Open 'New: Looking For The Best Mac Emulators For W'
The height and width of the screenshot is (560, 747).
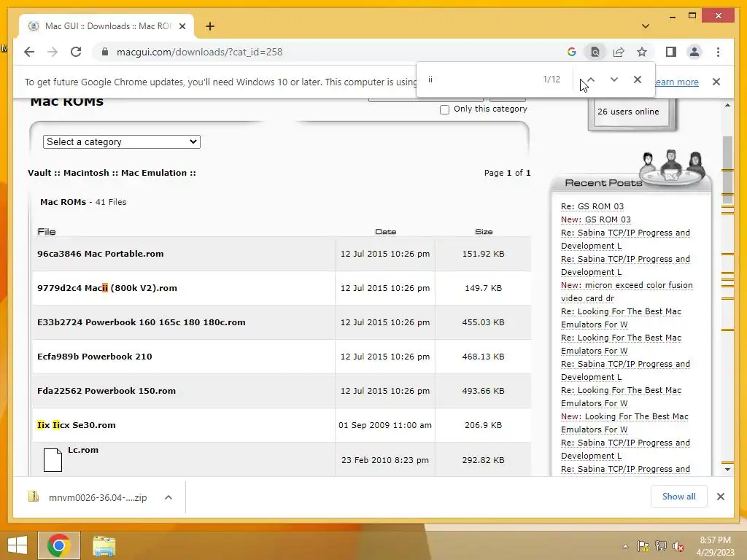[x=624, y=423]
